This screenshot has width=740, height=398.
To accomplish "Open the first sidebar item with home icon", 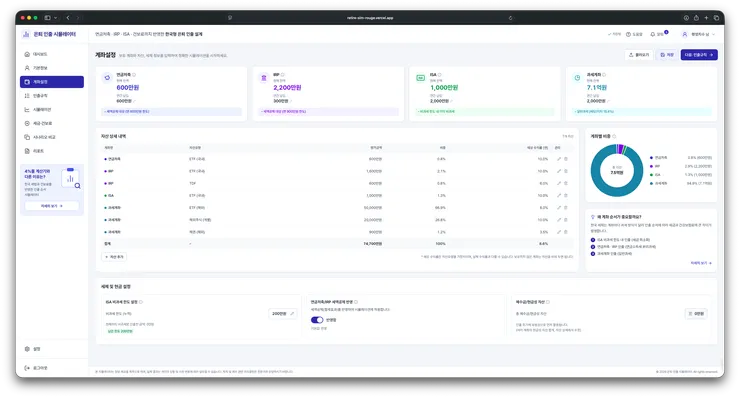I will [x=52, y=54].
